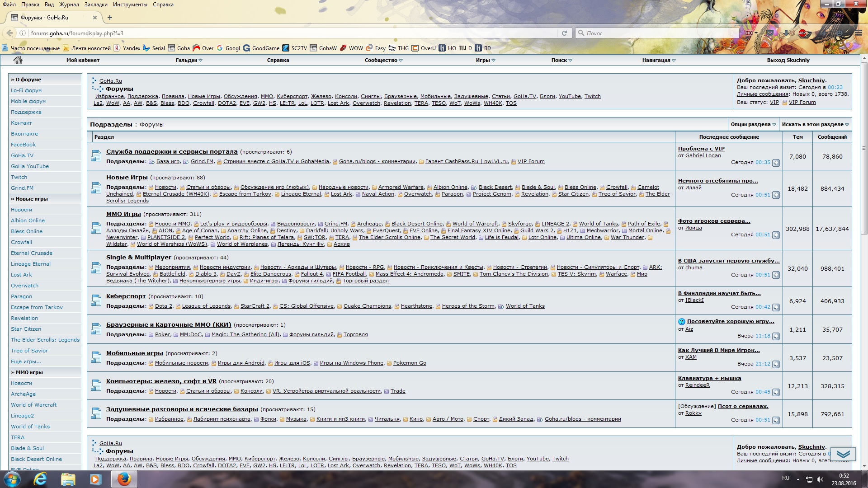
Task: Click the volume icon in the system tray
Action: coord(820,479)
